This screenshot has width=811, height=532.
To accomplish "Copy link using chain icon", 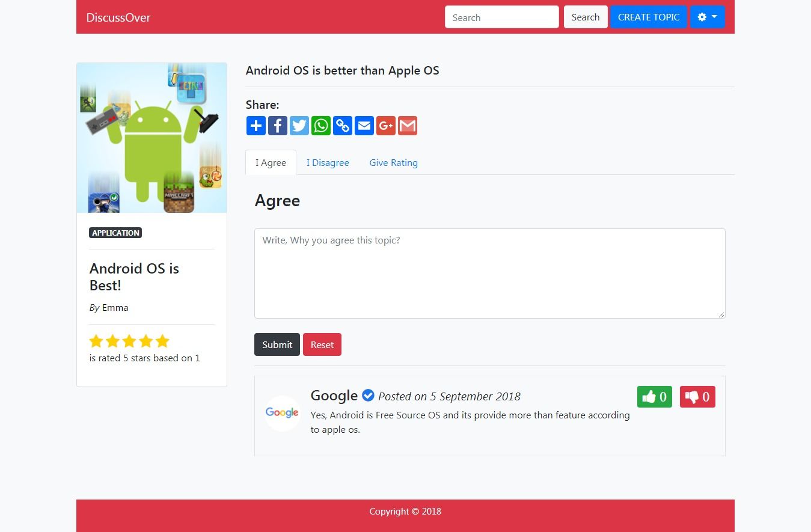I will tap(343, 126).
